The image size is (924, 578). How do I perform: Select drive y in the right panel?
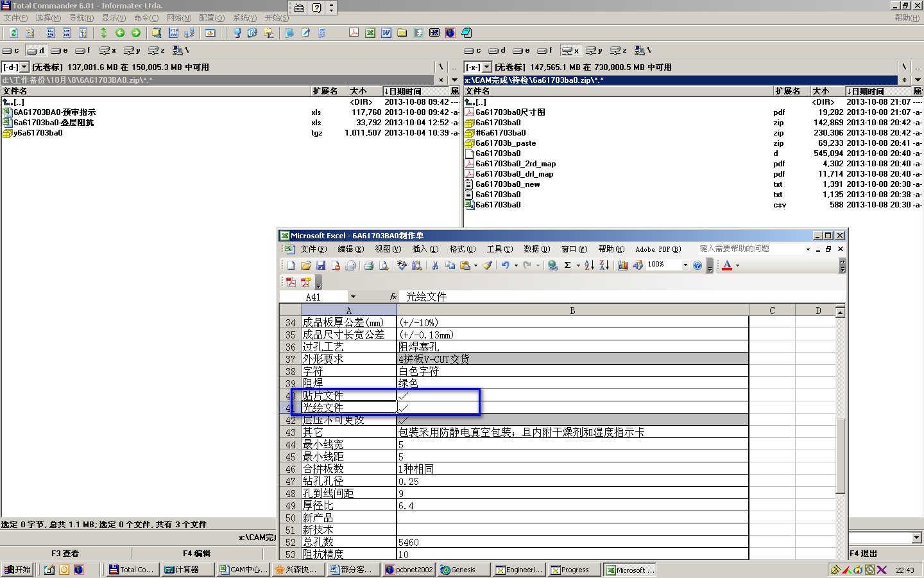[x=594, y=50]
